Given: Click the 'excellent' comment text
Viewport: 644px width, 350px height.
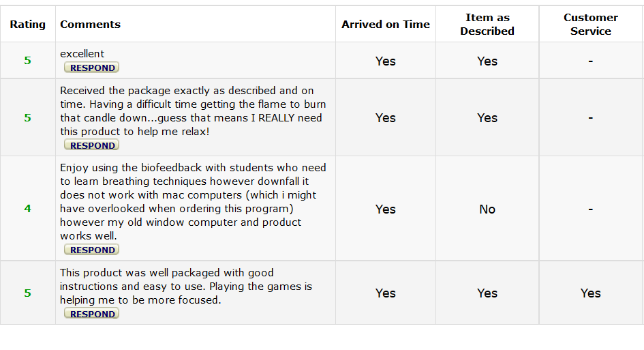Looking at the screenshot, I should point(82,54).
